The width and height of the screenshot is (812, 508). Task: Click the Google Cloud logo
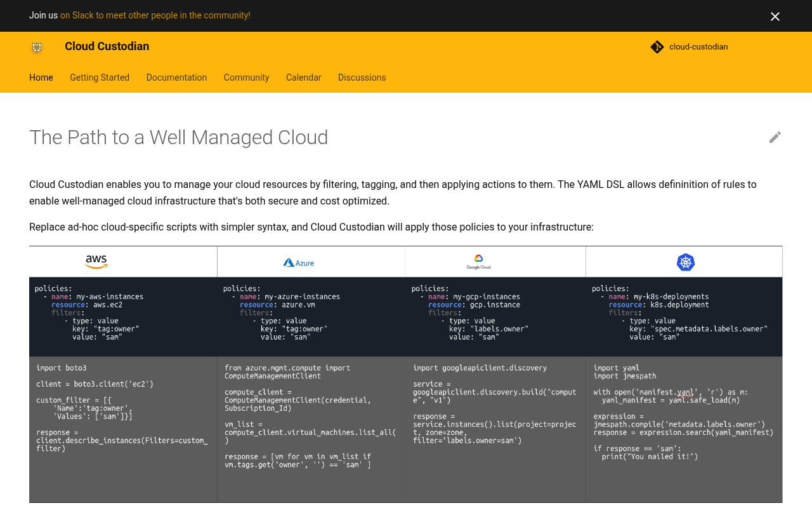[479, 262]
